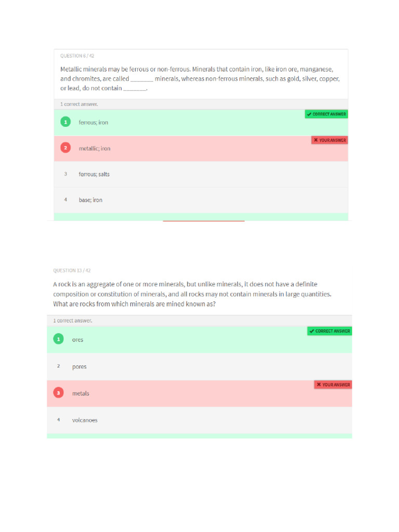Choose the "pores" answer option

point(79,366)
